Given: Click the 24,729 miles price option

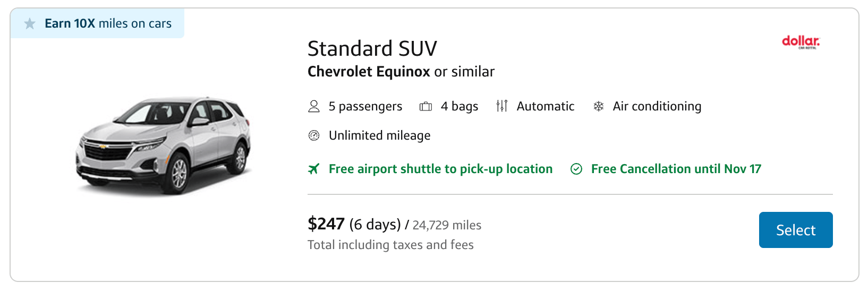Looking at the screenshot, I should click(x=447, y=225).
